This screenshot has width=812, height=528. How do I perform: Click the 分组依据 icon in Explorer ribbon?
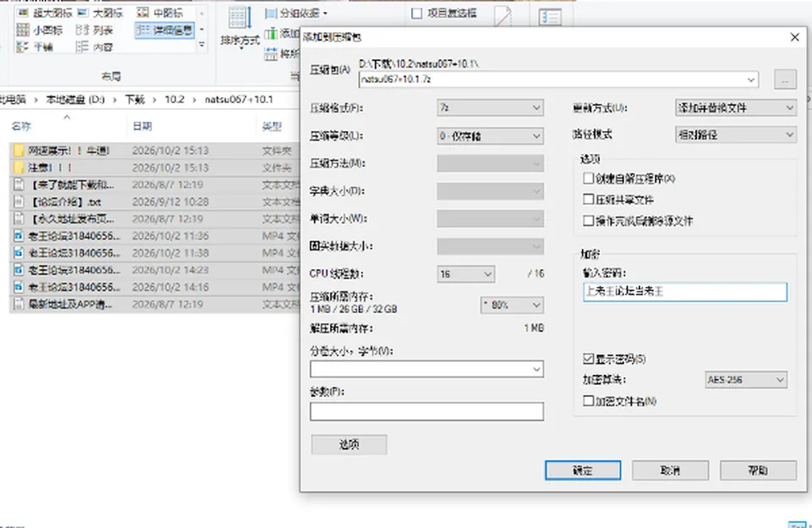pos(271,13)
